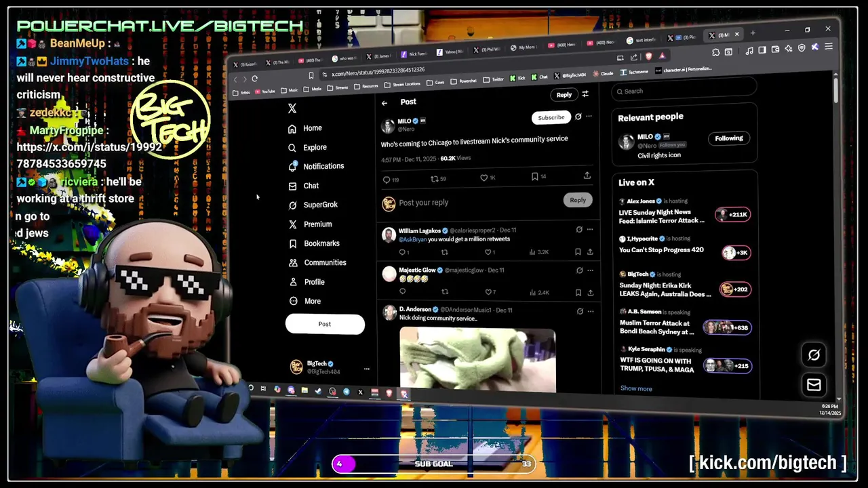Click the browser address bar URL
This screenshot has width=868, height=488.
[x=378, y=71]
